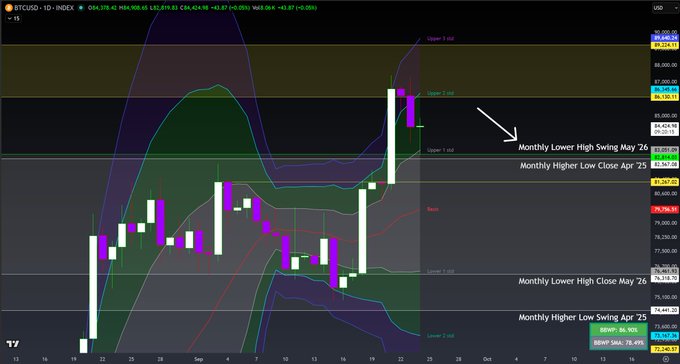Click the Vol 8.06K volume readout
680x364 pixels.
[x=263, y=8]
